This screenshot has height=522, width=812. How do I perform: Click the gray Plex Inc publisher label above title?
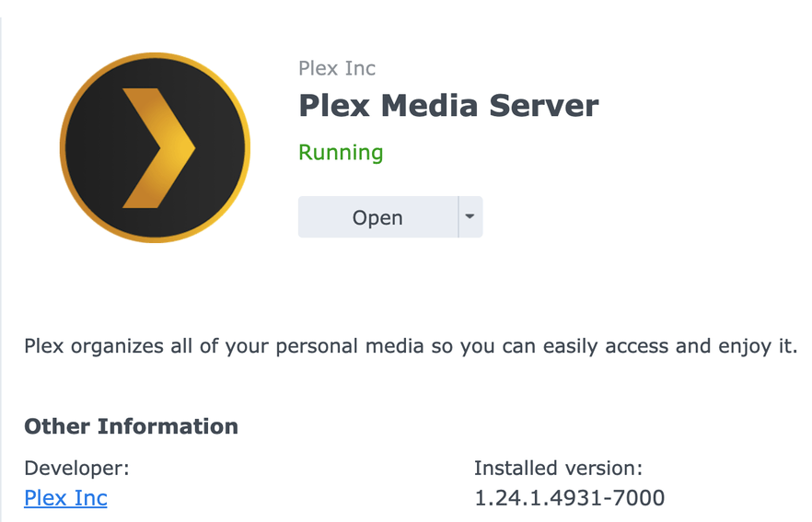[x=337, y=68]
